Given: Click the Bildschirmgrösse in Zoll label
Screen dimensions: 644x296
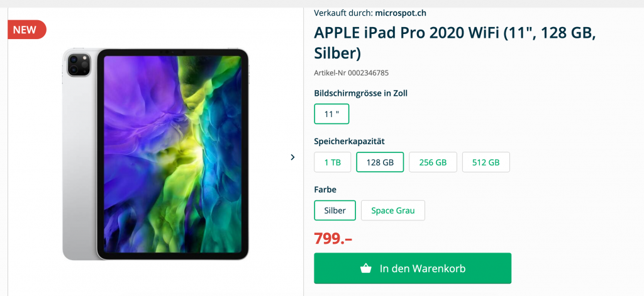Looking at the screenshot, I should tap(360, 93).
